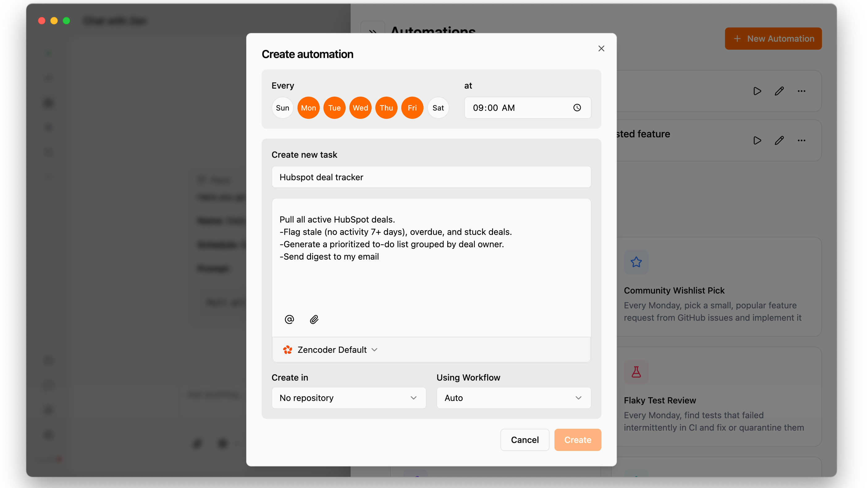Expand the 'No repository' dropdown
The height and width of the screenshot is (488, 868).
pos(349,398)
